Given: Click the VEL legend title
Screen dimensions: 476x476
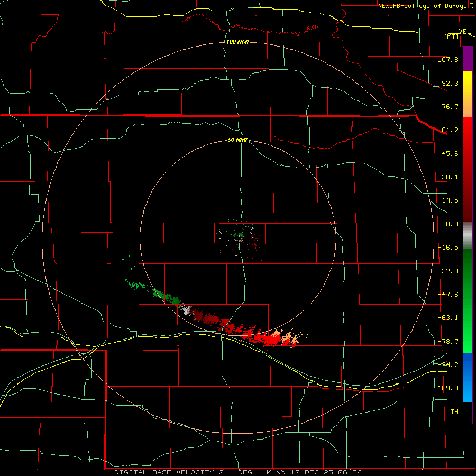Looking at the screenshot, I should coord(464,31).
